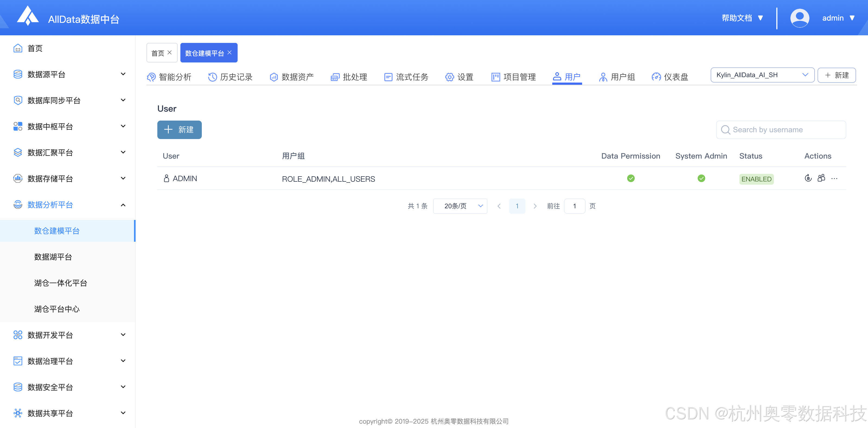Switch to the 用户组 tab
This screenshot has height=428, width=868.
click(617, 77)
